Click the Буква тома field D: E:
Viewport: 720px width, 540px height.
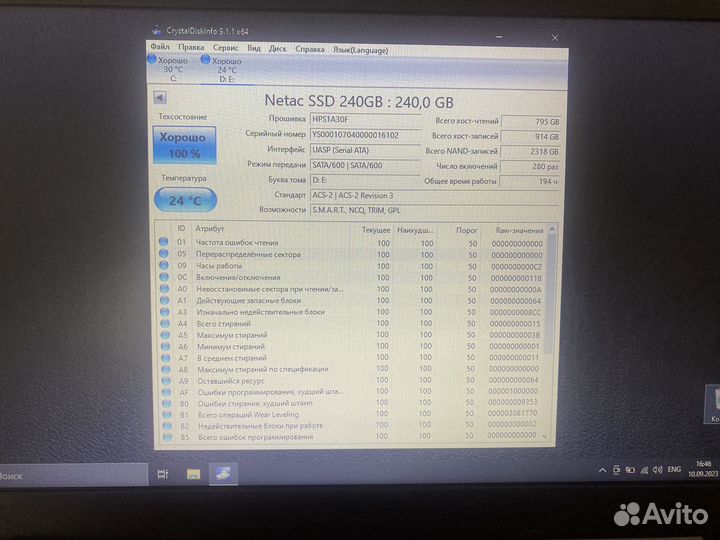coord(365,180)
